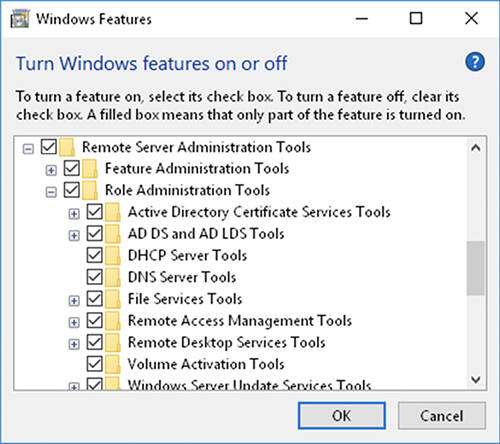The image size is (500, 444).
Task: Open the blue help question mark icon
Action: pyautogui.click(x=475, y=62)
